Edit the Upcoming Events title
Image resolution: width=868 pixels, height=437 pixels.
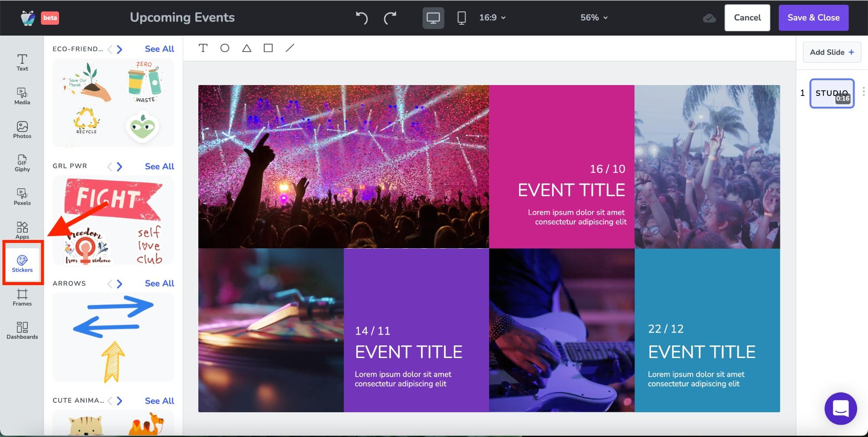tap(182, 17)
